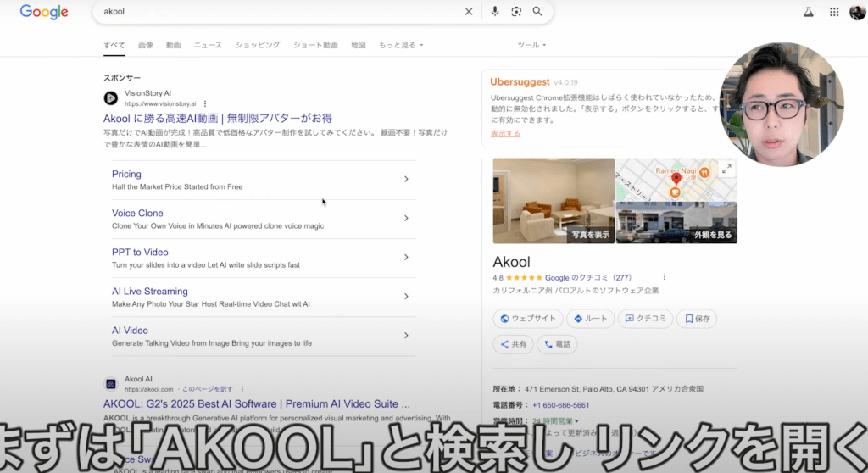Click the VisionStory AI favicon

[111, 98]
